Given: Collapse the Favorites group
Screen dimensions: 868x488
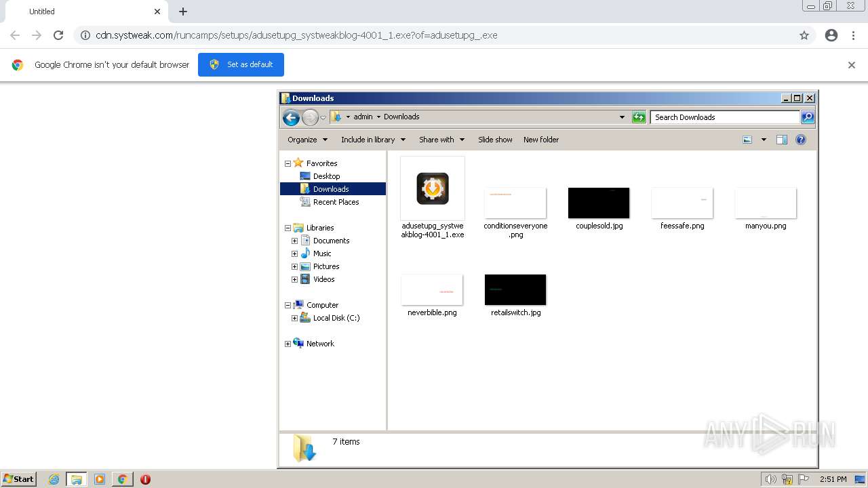Looking at the screenshot, I should [288, 163].
